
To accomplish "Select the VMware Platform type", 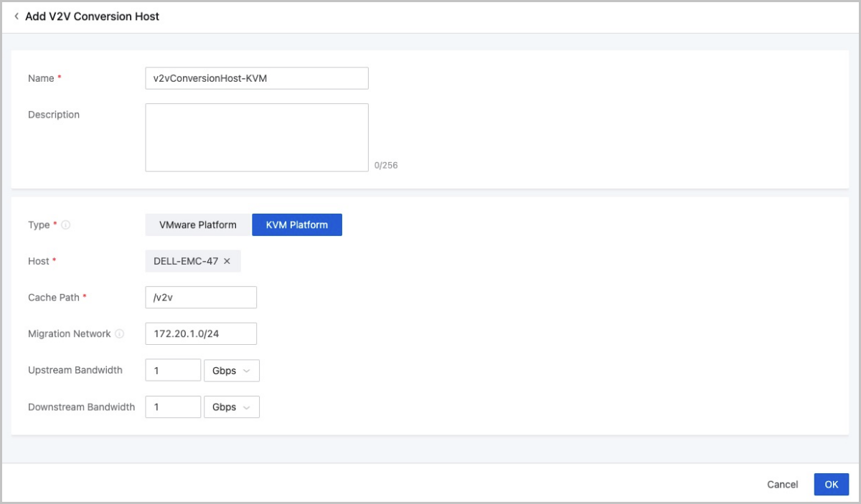I will [198, 225].
